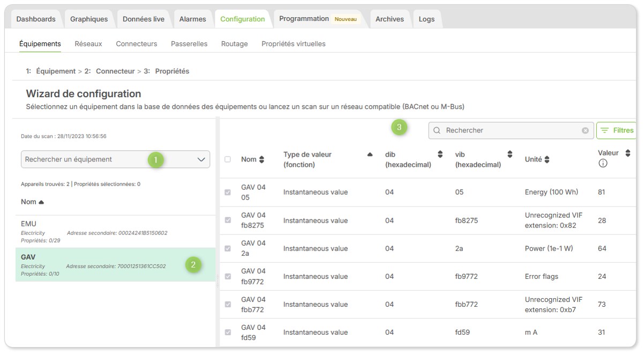Screen dimensions: 644x354
Task: Toggle checkbox for GAV 04 2a row
Action: coord(228,248)
